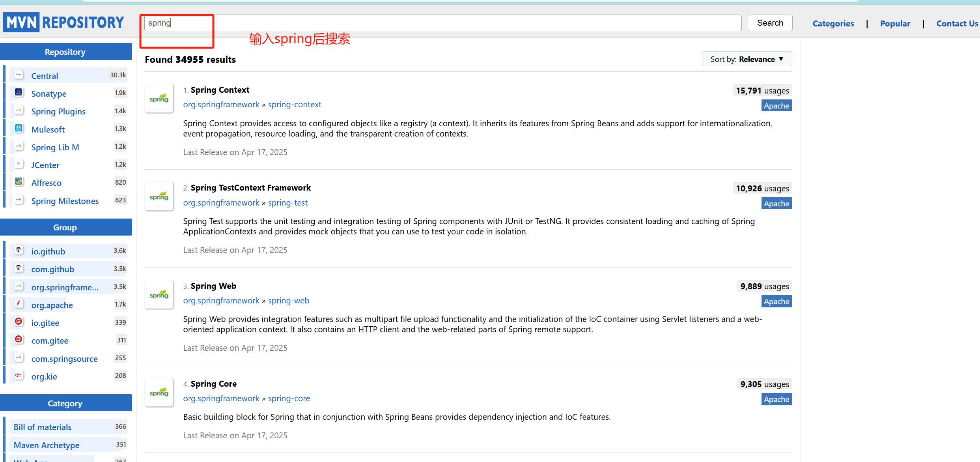Click the com.github group icon
Image resolution: width=980 pixels, height=462 pixels.
[19, 268]
